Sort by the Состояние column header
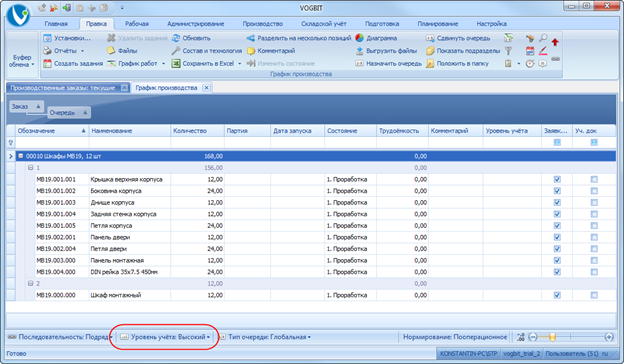The image size is (624, 364). (x=350, y=130)
